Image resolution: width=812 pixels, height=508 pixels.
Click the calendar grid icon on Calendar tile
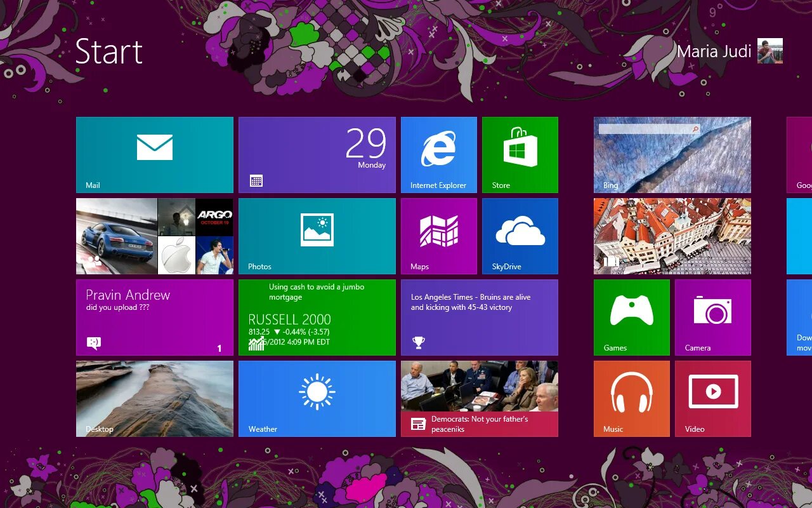(256, 181)
